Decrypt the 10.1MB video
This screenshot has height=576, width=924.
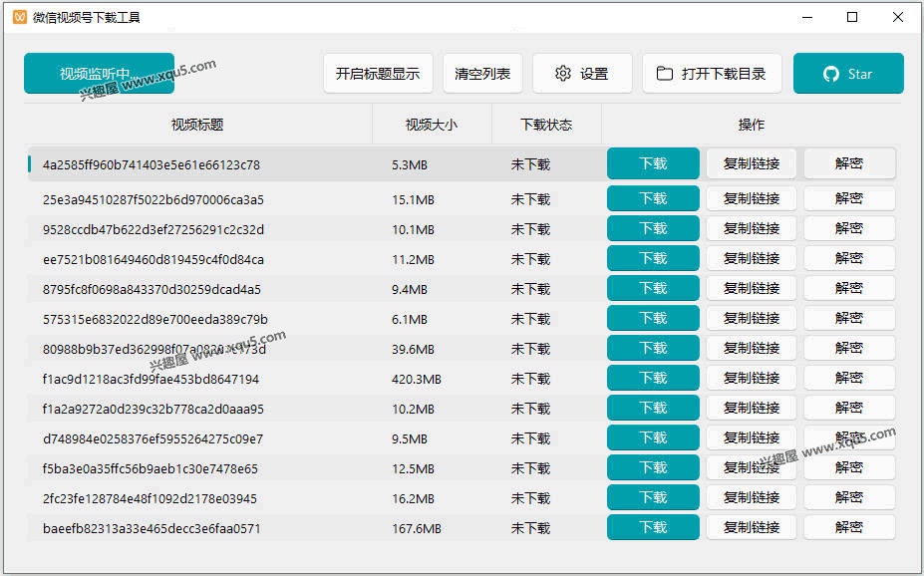tap(849, 228)
